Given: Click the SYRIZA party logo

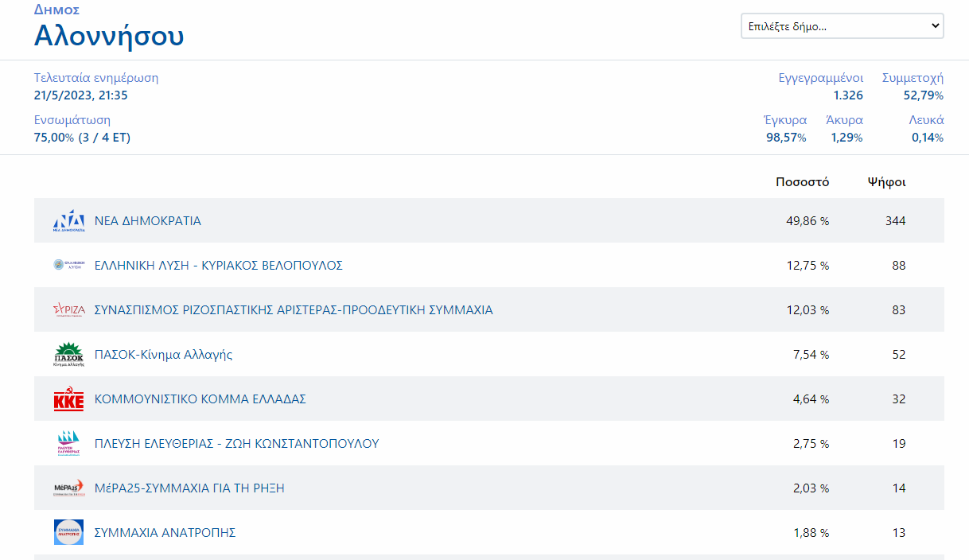Looking at the screenshot, I should coord(68,310).
